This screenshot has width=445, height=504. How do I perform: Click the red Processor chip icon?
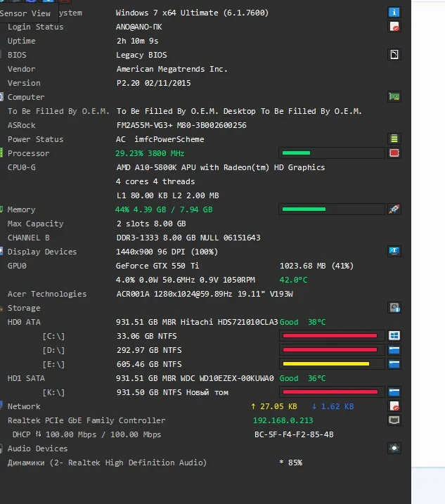pyautogui.click(x=394, y=153)
